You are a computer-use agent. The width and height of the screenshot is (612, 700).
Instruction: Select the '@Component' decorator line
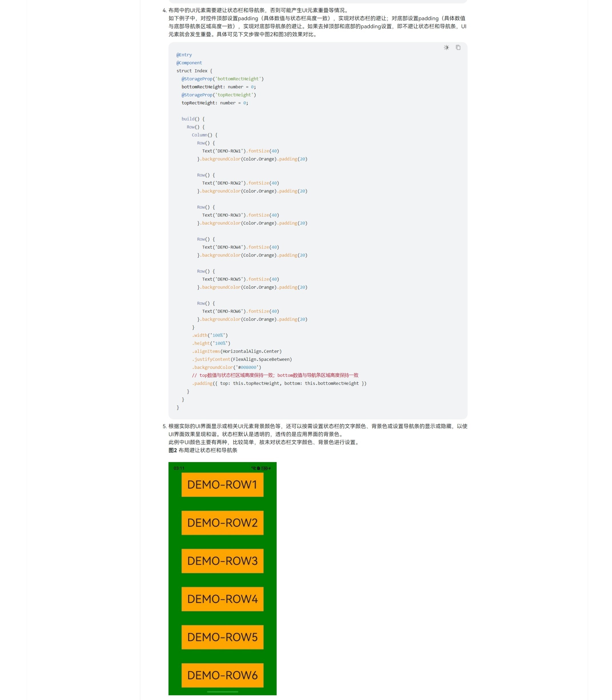189,63
